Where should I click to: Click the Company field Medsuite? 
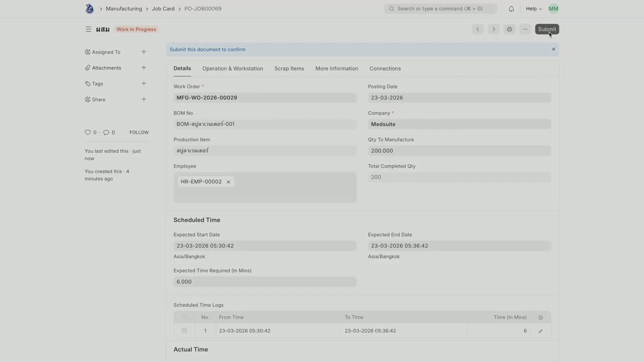point(459,124)
